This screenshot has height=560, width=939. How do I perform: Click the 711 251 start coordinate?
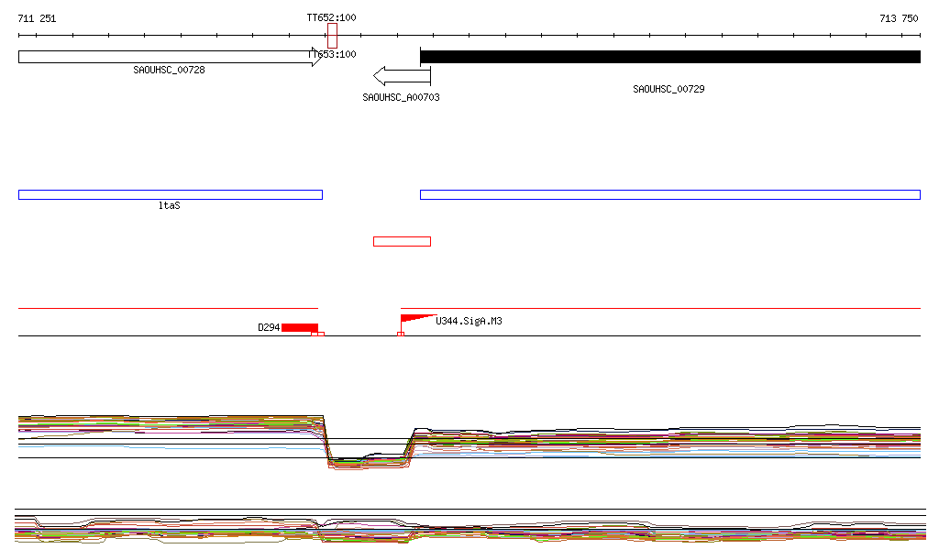click(x=37, y=18)
